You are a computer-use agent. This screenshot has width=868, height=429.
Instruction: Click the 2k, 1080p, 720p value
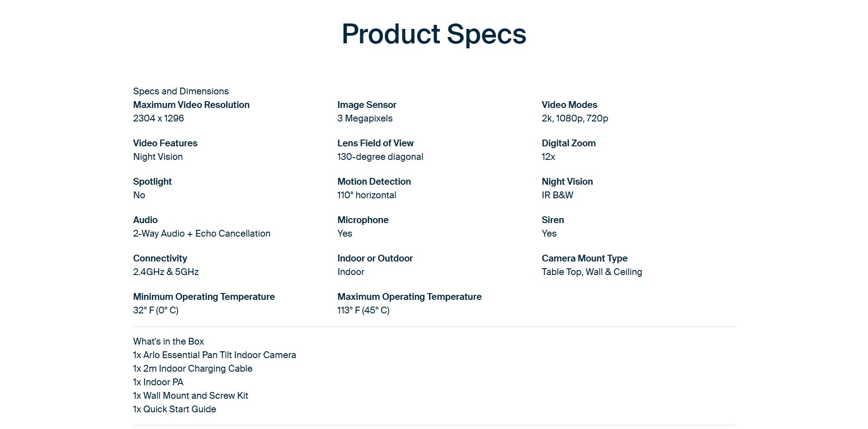click(x=575, y=118)
